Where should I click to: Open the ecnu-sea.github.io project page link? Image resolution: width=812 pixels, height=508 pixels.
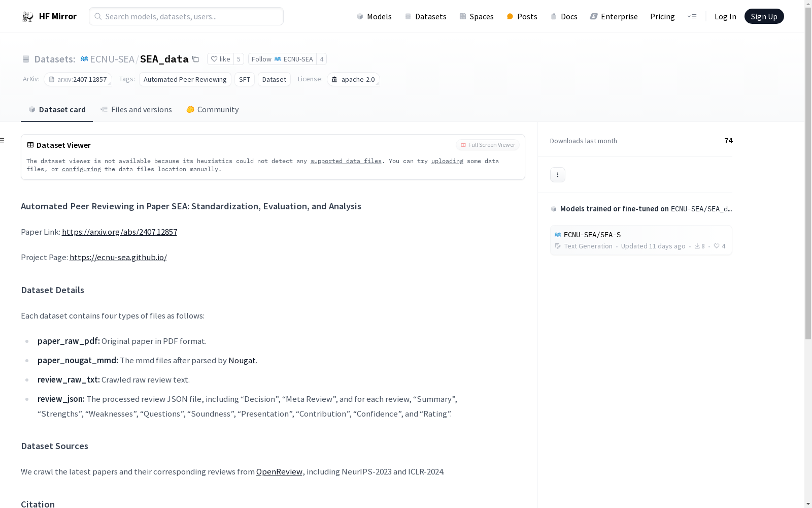coord(118,257)
